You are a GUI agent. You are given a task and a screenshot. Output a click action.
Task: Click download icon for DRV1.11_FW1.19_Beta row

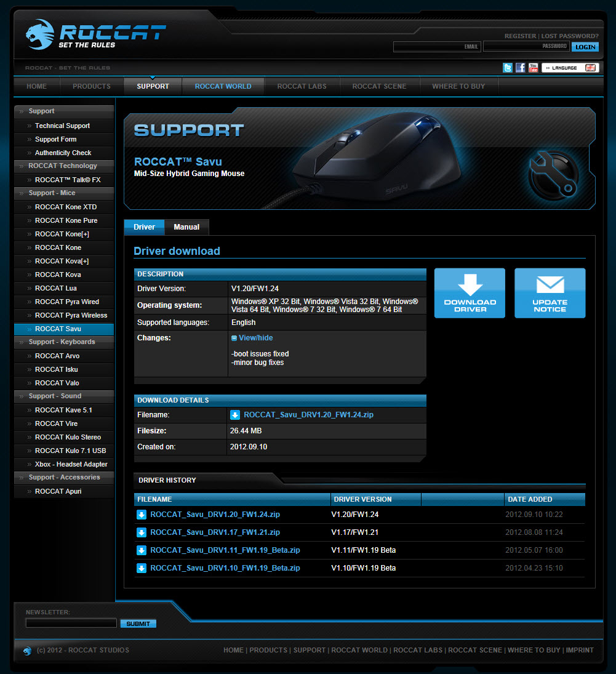point(142,550)
